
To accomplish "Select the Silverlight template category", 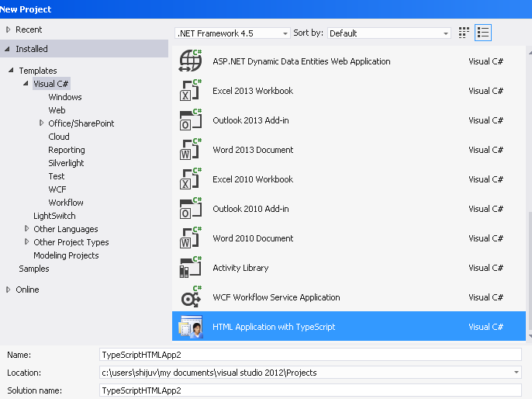I will pyautogui.click(x=66, y=163).
